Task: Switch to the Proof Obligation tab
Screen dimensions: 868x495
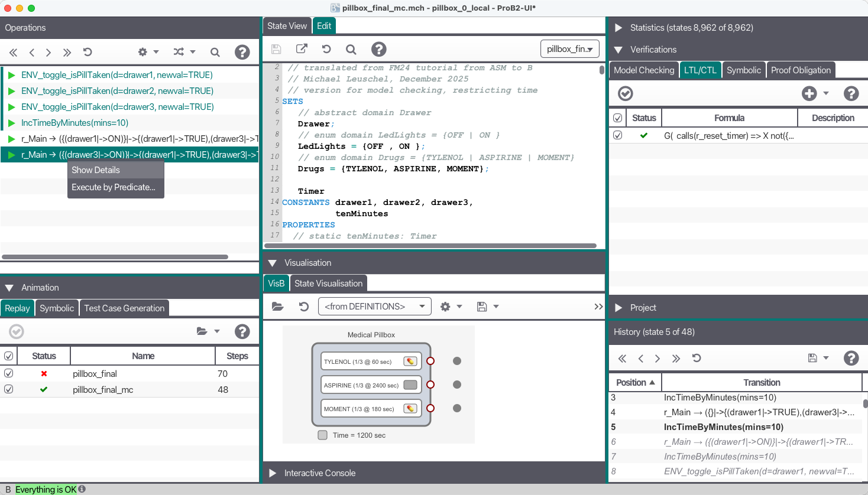Action: click(x=801, y=70)
